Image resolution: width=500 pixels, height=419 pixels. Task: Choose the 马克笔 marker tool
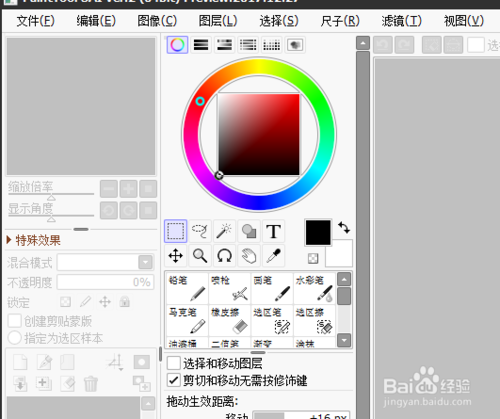[x=187, y=320]
